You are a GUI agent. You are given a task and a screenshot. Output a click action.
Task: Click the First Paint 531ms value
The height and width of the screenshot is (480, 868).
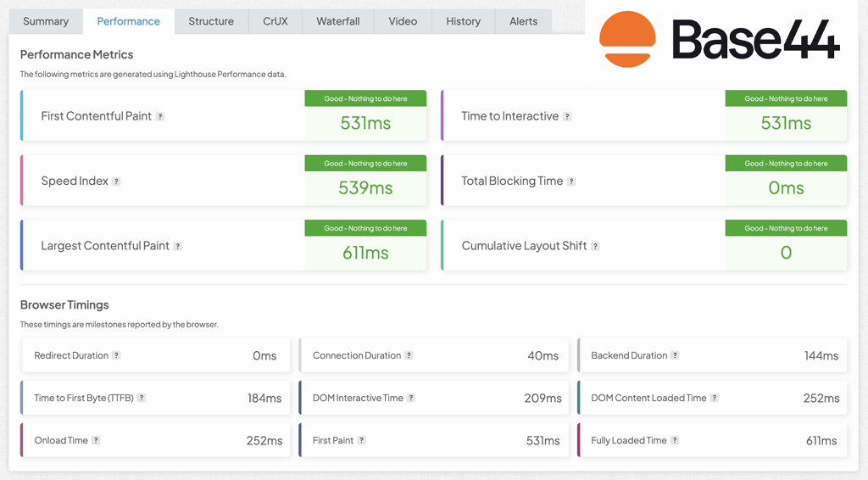543,440
